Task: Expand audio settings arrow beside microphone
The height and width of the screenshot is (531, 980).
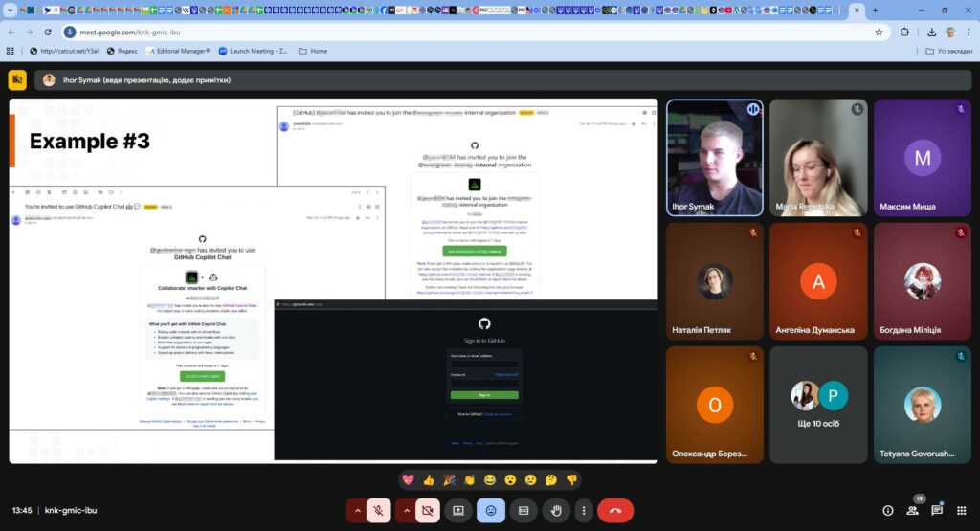Action: pos(357,511)
